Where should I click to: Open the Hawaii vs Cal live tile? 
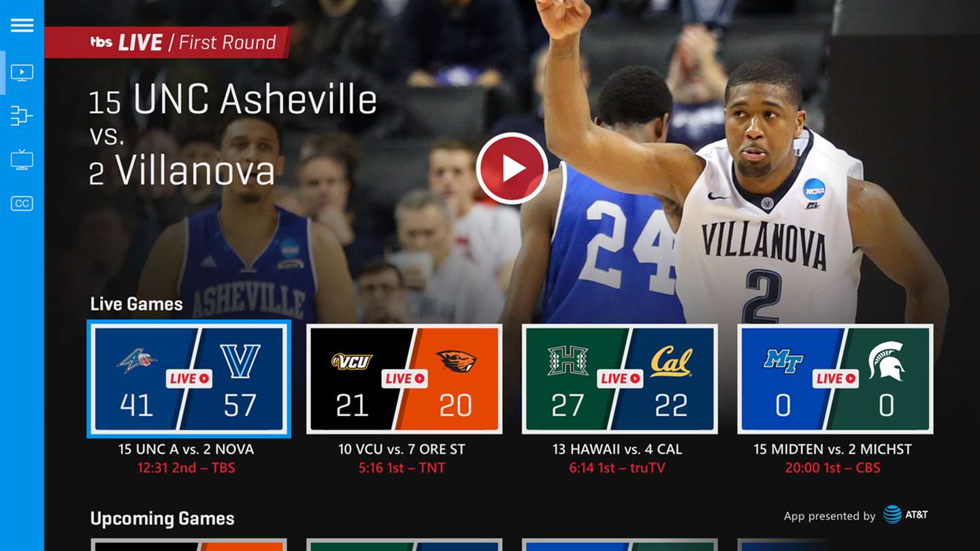click(620, 379)
